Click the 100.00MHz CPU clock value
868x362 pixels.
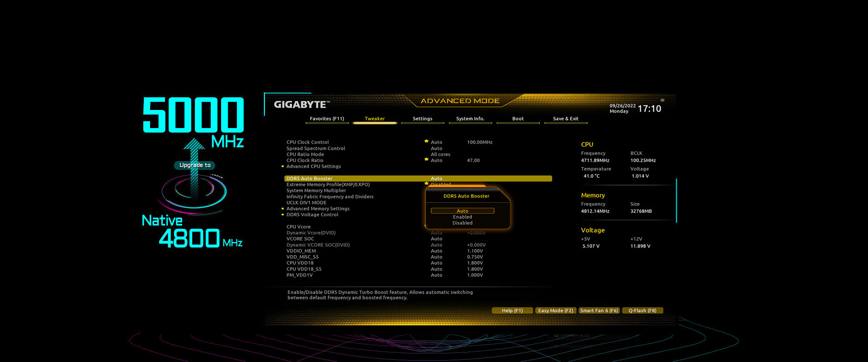[x=480, y=142]
